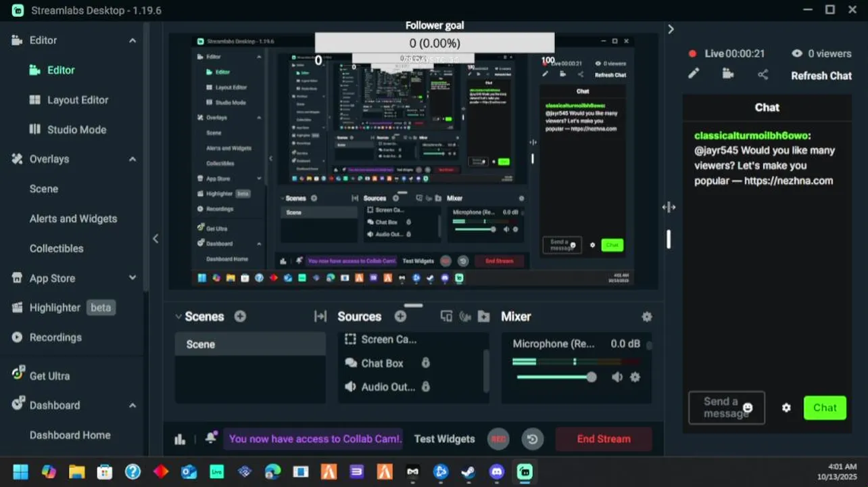Collapse the chat panel with arrow
This screenshot has width=868, height=487.
pyautogui.click(x=671, y=29)
